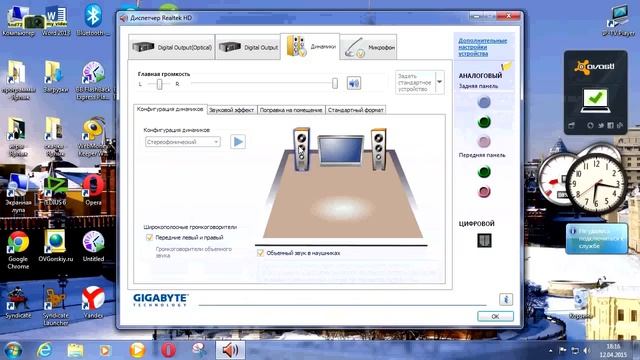Open Opera from the taskbar
The height and width of the screenshot is (360, 640).
(x=168, y=350)
